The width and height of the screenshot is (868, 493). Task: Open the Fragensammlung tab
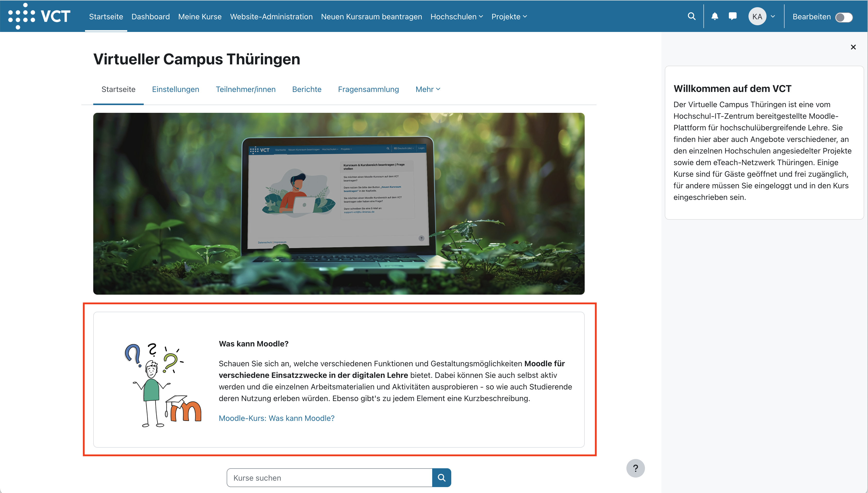point(368,89)
